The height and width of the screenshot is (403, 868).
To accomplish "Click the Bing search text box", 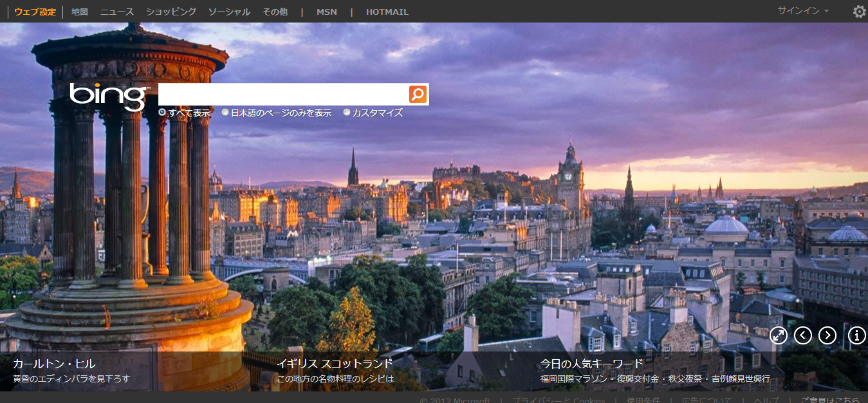I will (283, 95).
